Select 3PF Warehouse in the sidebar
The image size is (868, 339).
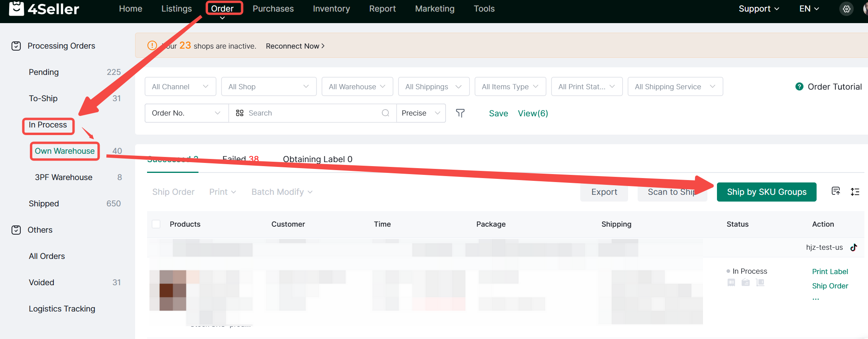[64, 177]
